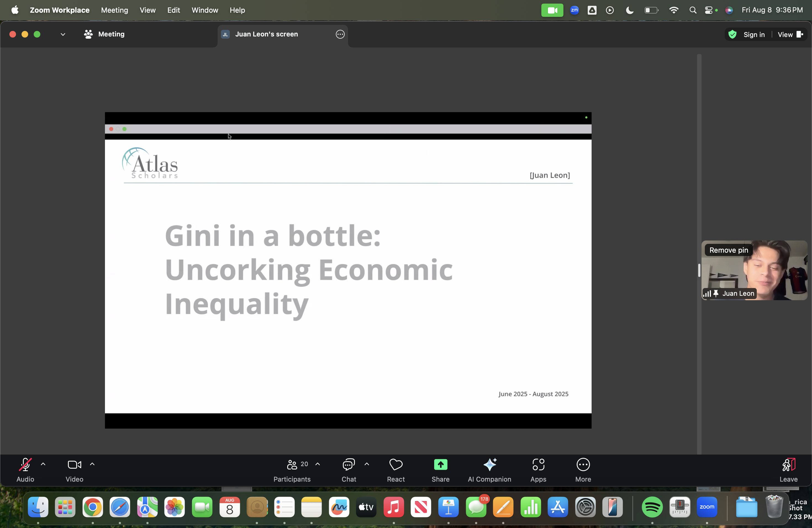Open AI Companion sparkle icon

tap(489, 464)
